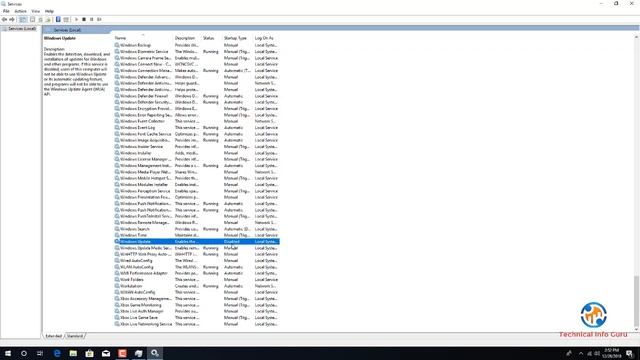Expand hidden tray icons chevron

pyautogui.click(x=581, y=353)
